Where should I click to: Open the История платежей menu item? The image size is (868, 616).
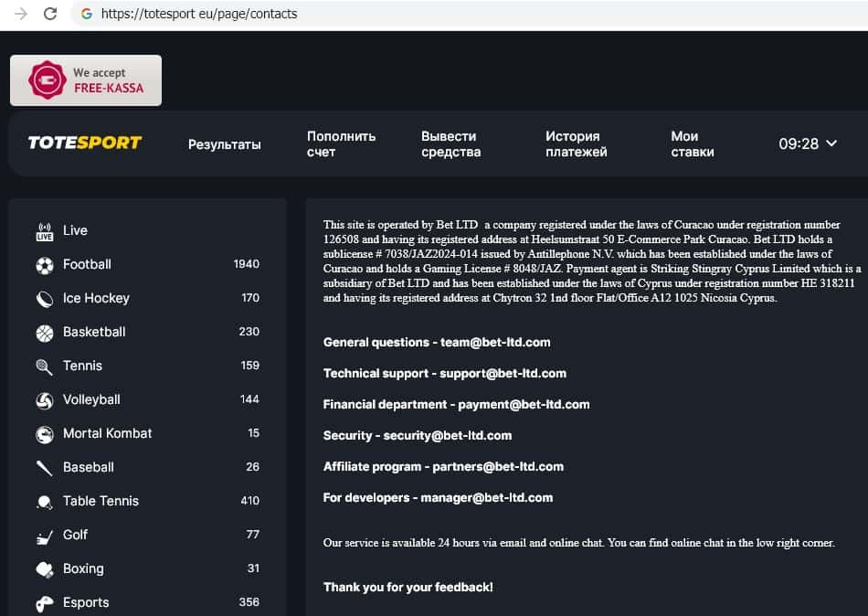(577, 144)
